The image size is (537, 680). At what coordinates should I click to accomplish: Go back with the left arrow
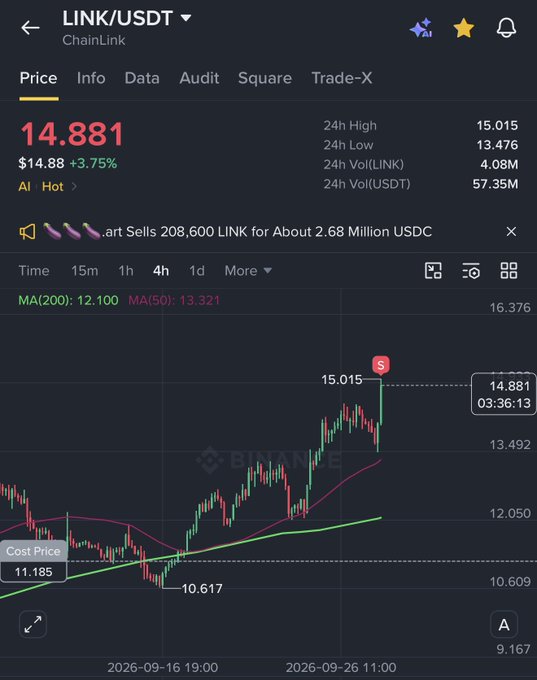click(30, 28)
